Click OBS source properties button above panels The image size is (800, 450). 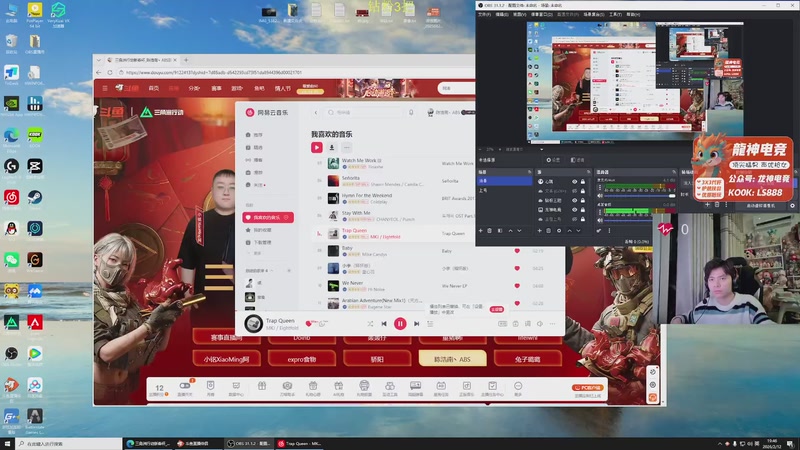coord(553,160)
